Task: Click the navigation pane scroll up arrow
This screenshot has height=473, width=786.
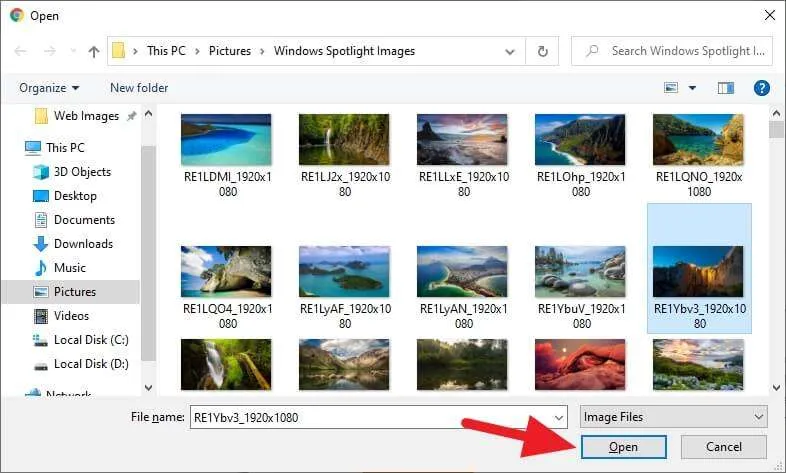Action: (148, 114)
